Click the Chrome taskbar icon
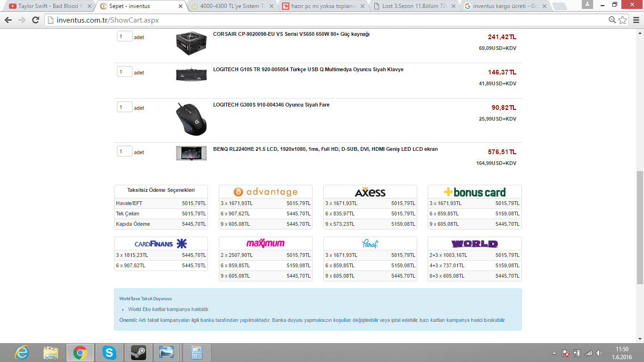Image resolution: width=644 pixels, height=362 pixels. 80,352
